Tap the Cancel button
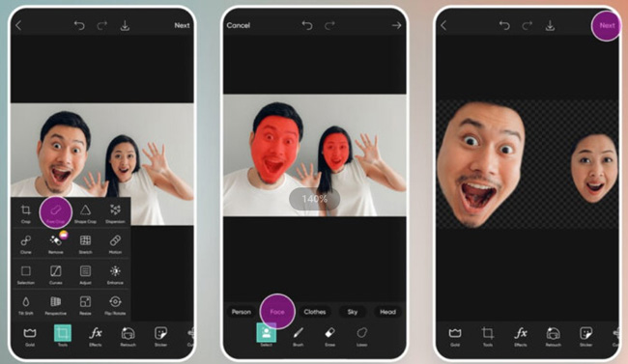Viewport: 628px width, 364px height. (x=239, y=25)
